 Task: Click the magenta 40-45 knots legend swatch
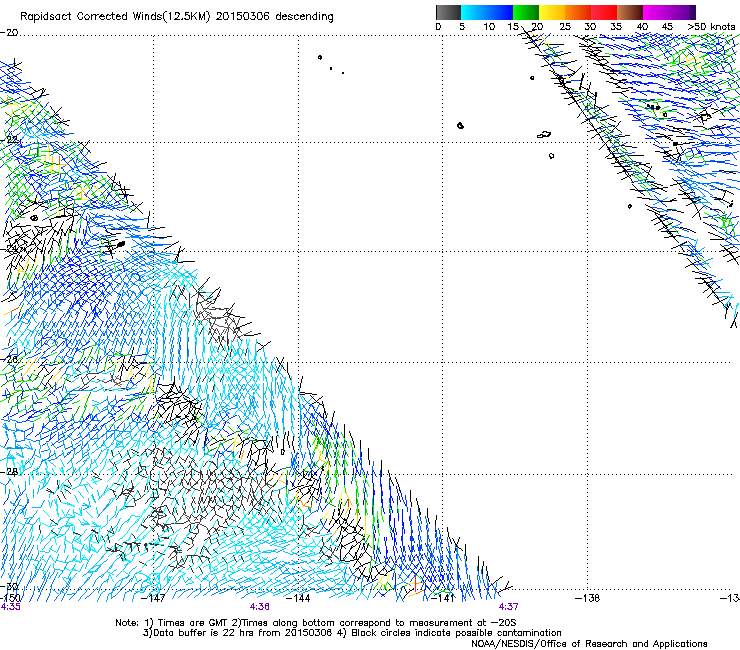click(656, 12)
